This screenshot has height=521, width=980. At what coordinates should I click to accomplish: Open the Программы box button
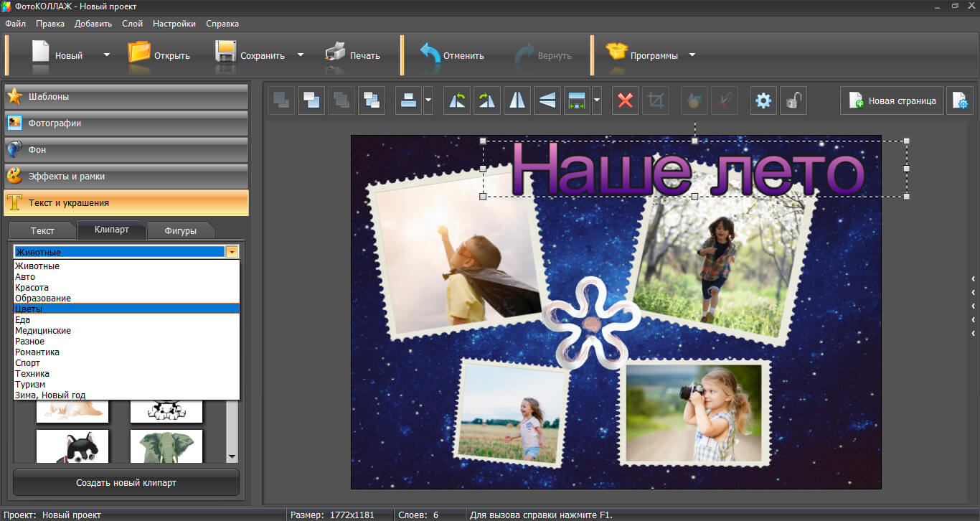click(642, 55)
